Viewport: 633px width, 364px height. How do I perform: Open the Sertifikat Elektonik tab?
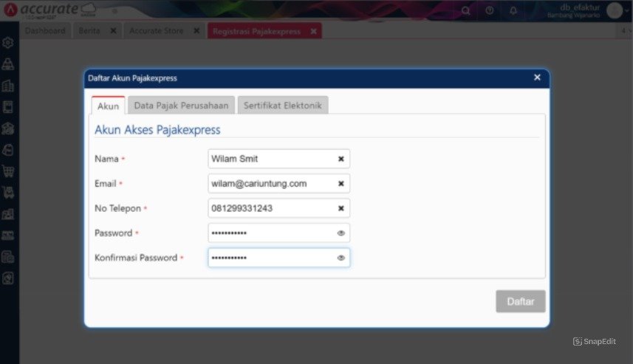[x=283, y=106]
